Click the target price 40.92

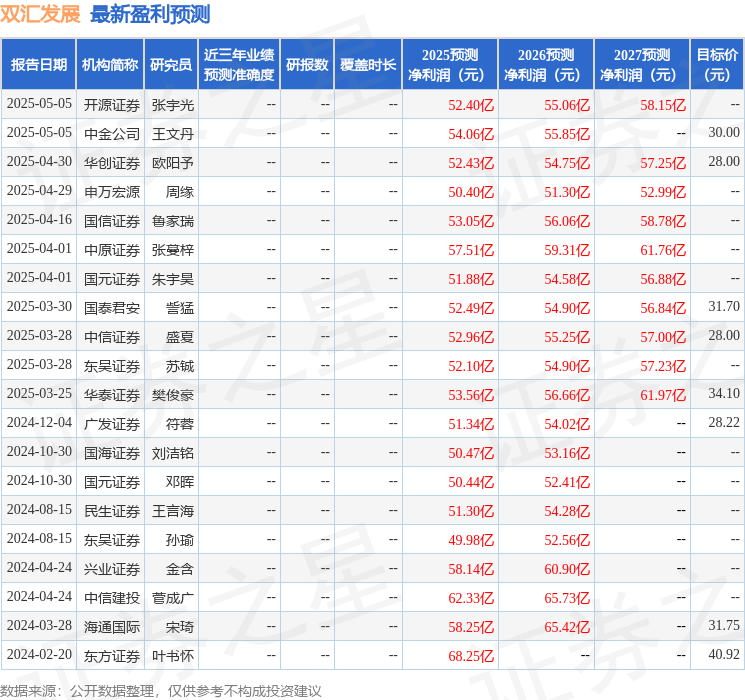pos(724,654)
